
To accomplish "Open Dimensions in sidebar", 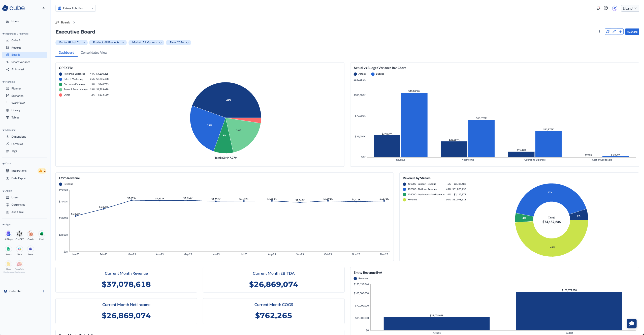I will coord(25,137).
